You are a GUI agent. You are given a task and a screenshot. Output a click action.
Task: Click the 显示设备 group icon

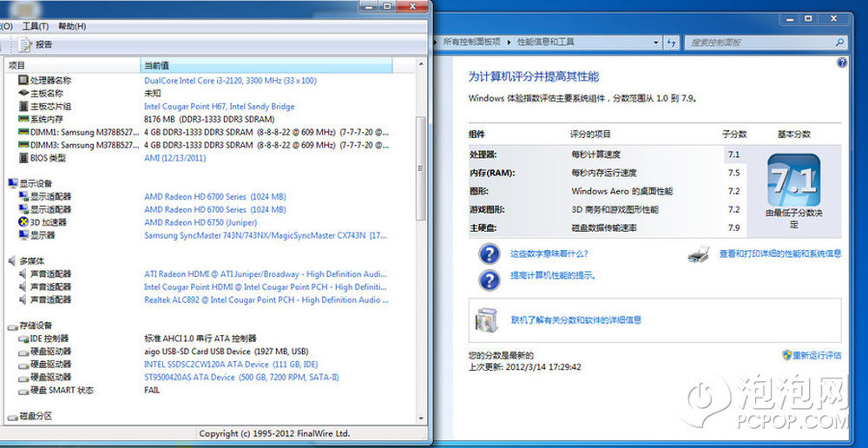point(13,183)
